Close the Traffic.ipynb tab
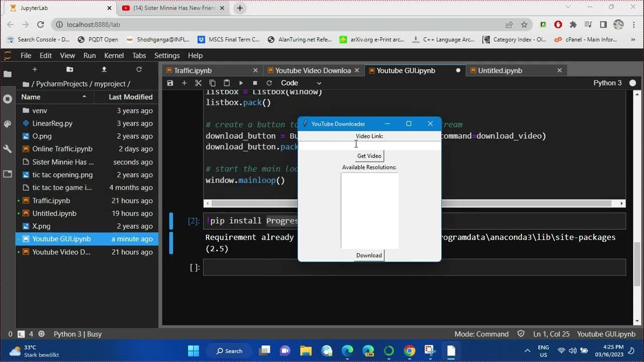 point(256,70)
